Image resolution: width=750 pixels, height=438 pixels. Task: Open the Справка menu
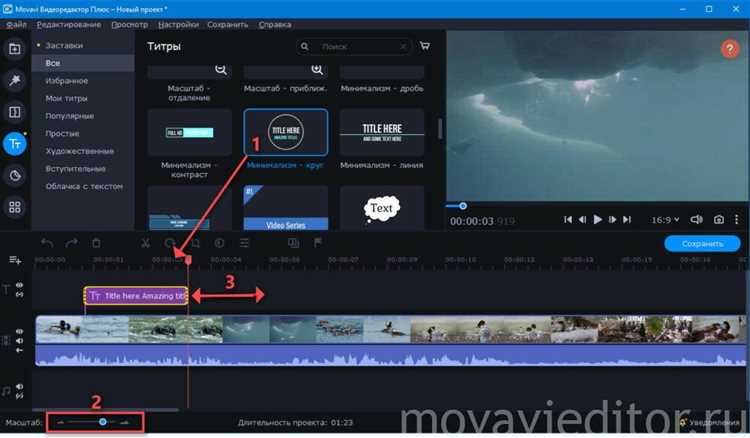pyautogui.click(x=275, y=24)
